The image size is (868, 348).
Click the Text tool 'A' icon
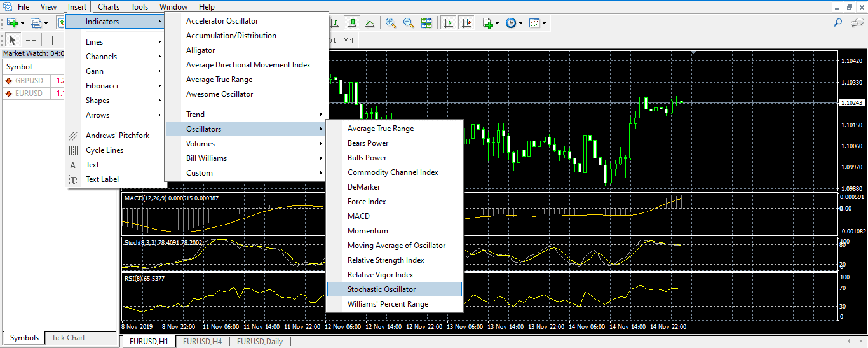coord(73,165)
